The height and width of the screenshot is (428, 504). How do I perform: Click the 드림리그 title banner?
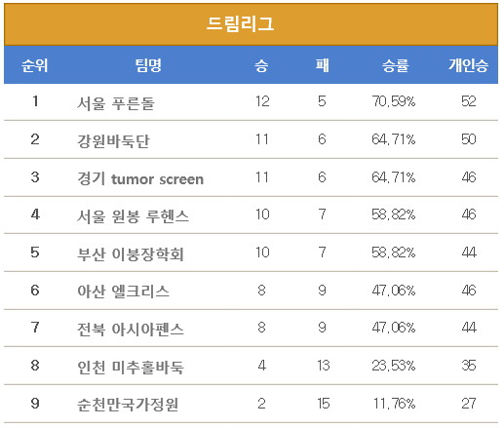click(x=251, y=24)
